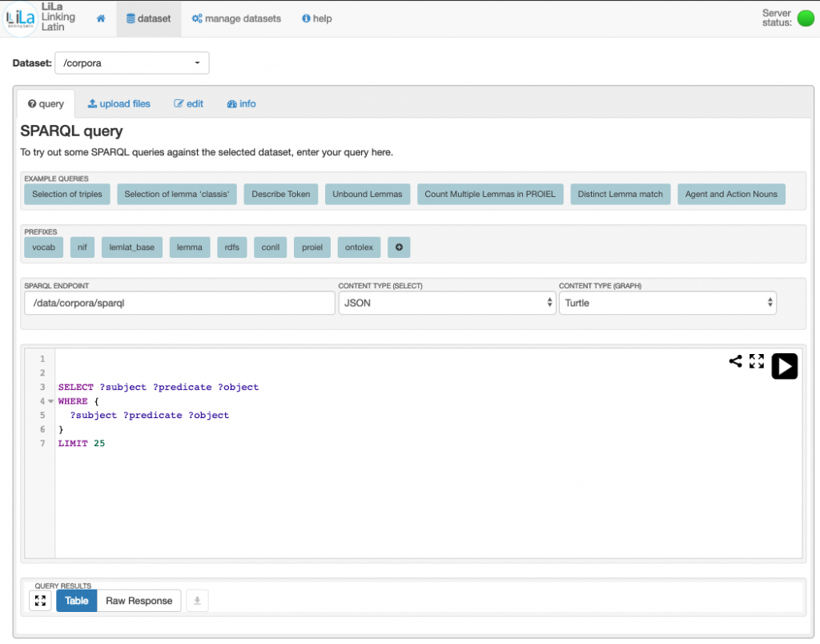Insert the vocab prefix

[43, 248]
